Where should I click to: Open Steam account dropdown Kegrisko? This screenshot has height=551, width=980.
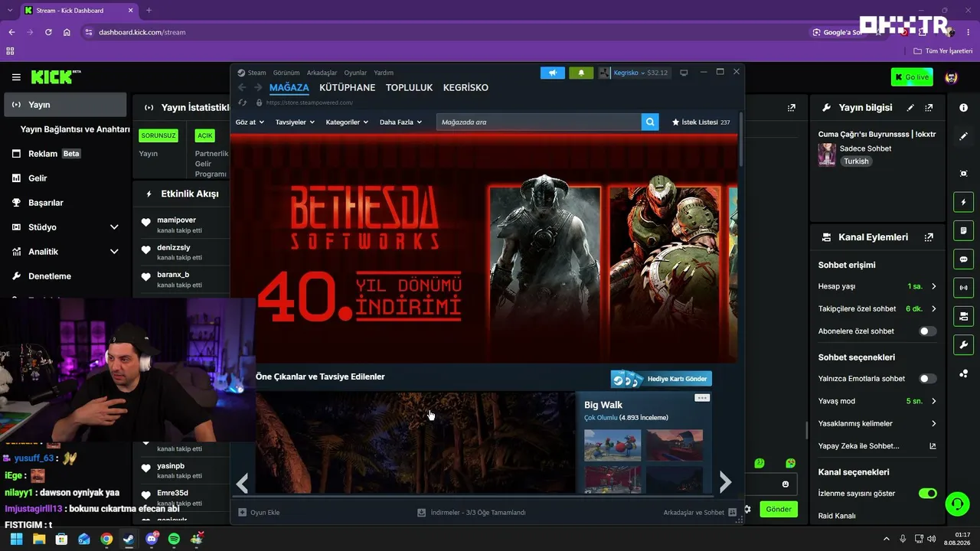633,73
